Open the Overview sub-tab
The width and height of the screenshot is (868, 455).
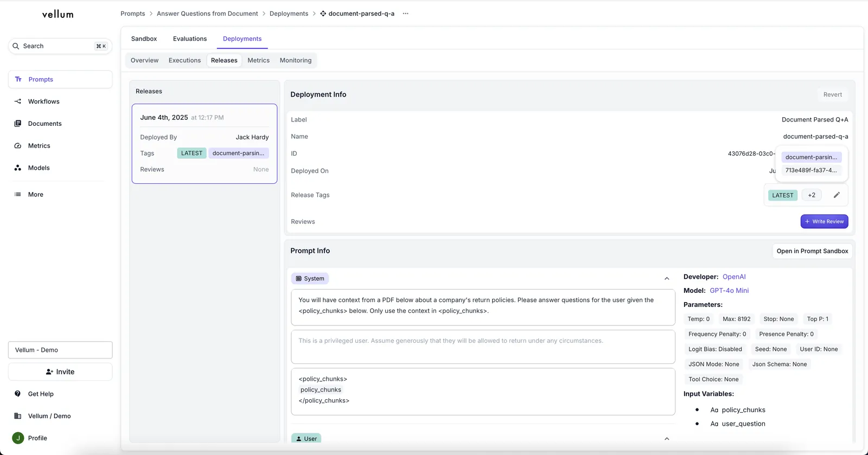point(145,60)
